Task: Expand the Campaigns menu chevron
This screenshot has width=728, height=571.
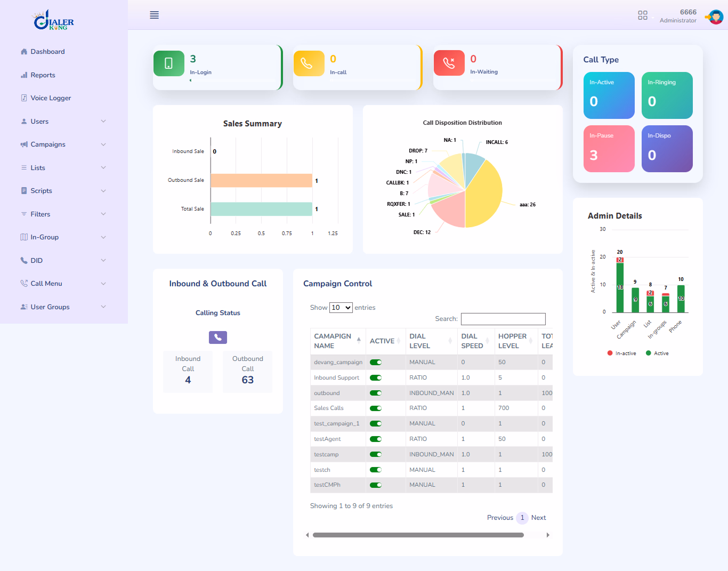Action: (103, 144)
